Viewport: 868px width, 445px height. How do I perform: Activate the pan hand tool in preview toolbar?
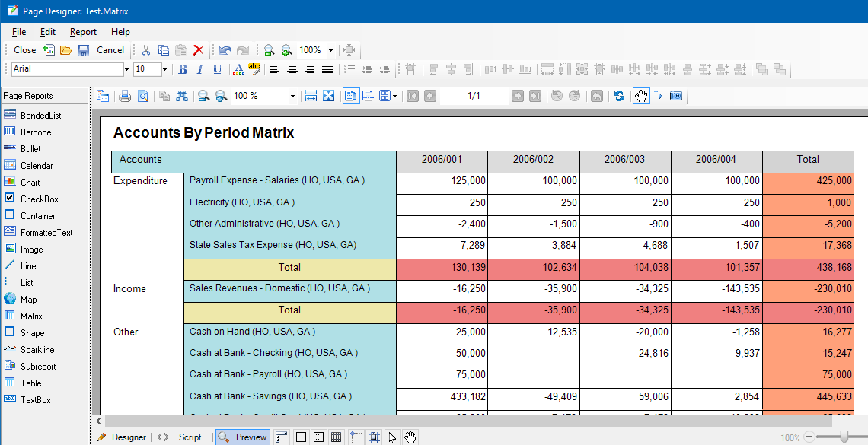(x=641, y=96)
